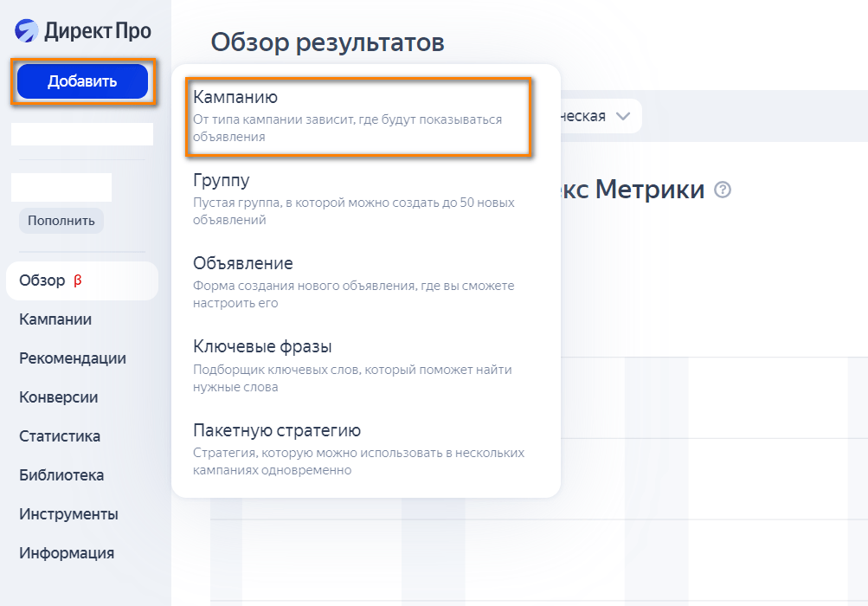The image size is (868, 606).
Task: Navigate to Конверсии in the sidebar
Action: (x=58, y=397)
